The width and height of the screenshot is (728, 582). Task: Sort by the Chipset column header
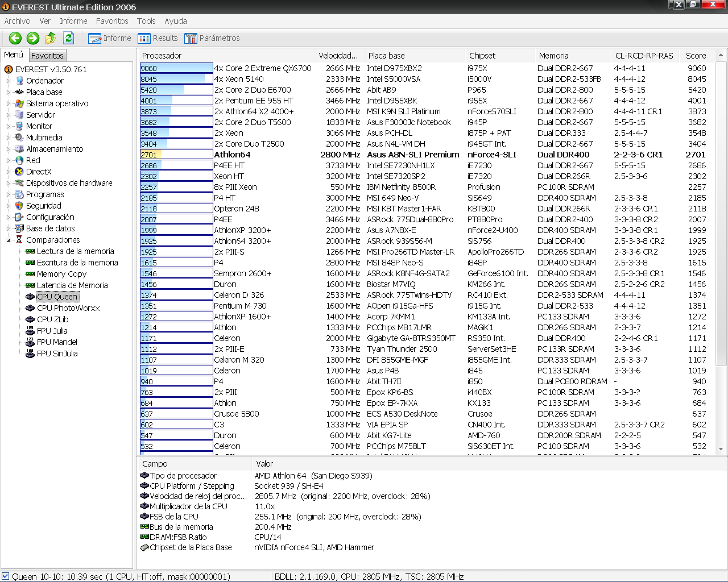pyautogui.click(x=499, y=56)
